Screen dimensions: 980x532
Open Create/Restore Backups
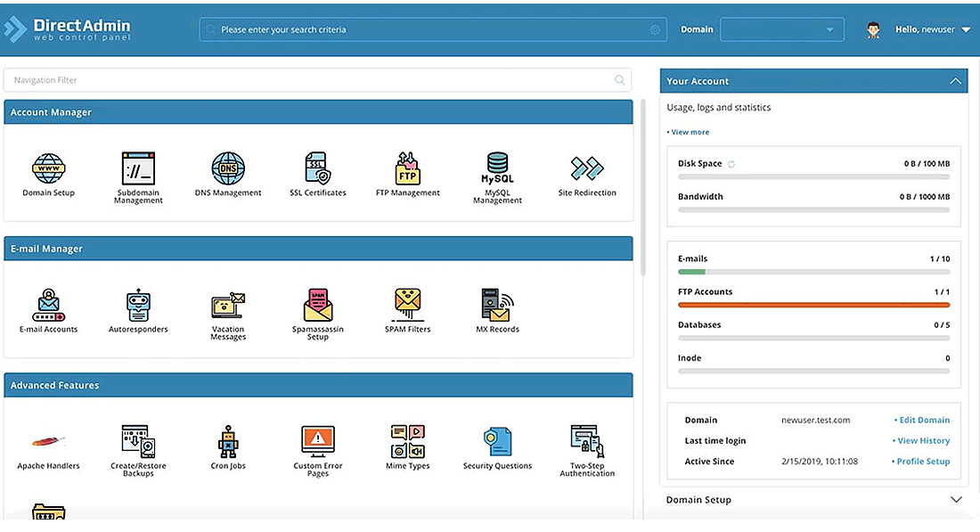(x=138, y=451)
